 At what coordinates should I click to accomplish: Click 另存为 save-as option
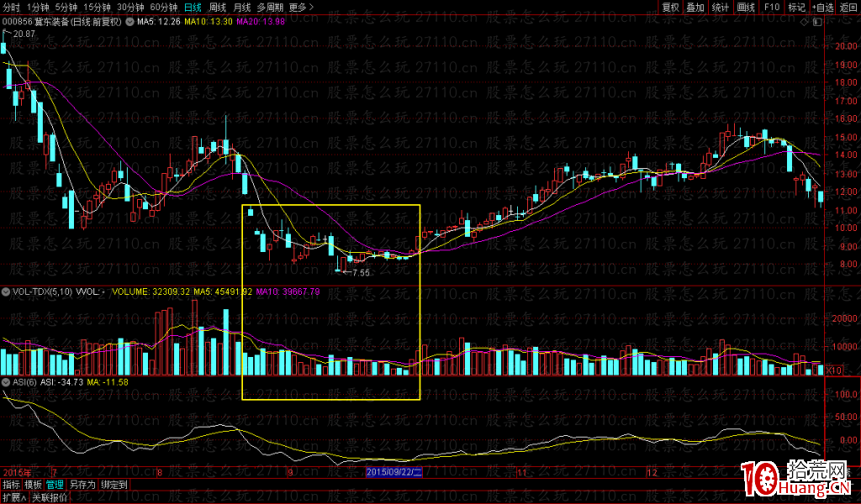82,485
